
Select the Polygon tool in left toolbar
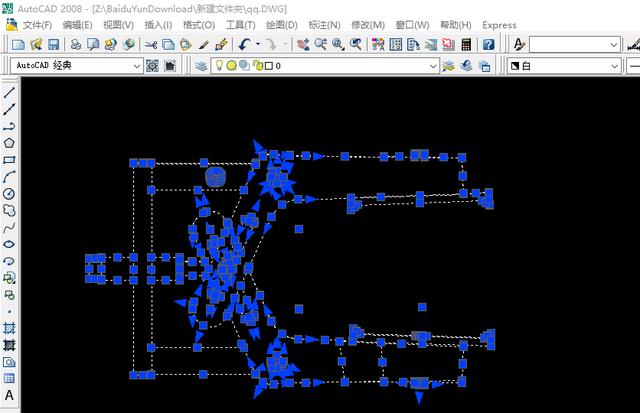[x=9, y=143]
